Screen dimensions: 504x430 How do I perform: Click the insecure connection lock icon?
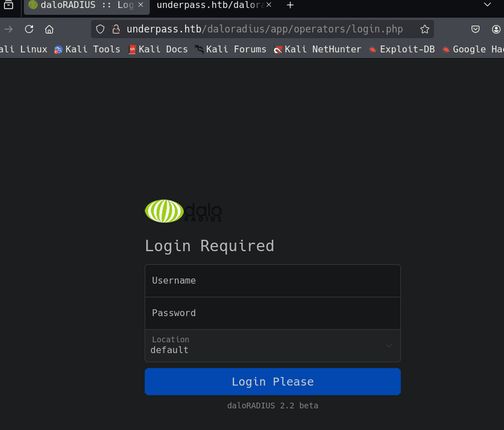(x=116, y=29)
